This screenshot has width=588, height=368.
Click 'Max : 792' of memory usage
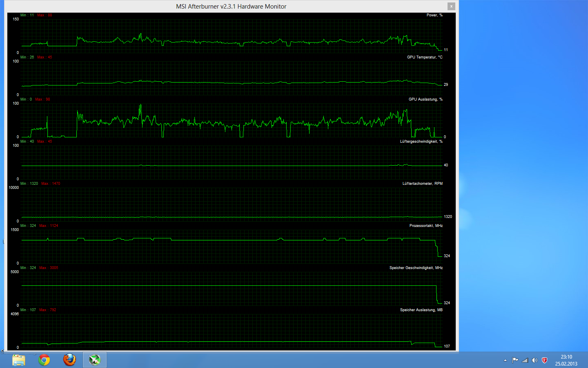[48, 310]
